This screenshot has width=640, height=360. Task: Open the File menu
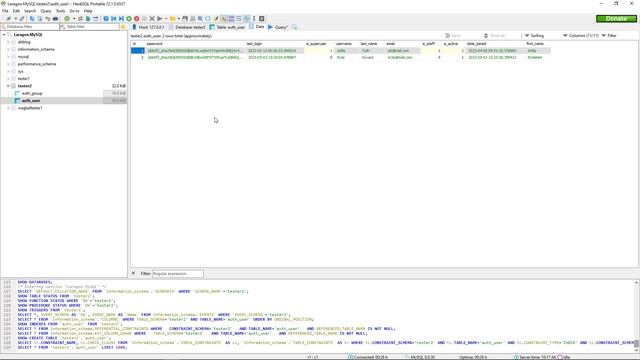click(5, 11)
